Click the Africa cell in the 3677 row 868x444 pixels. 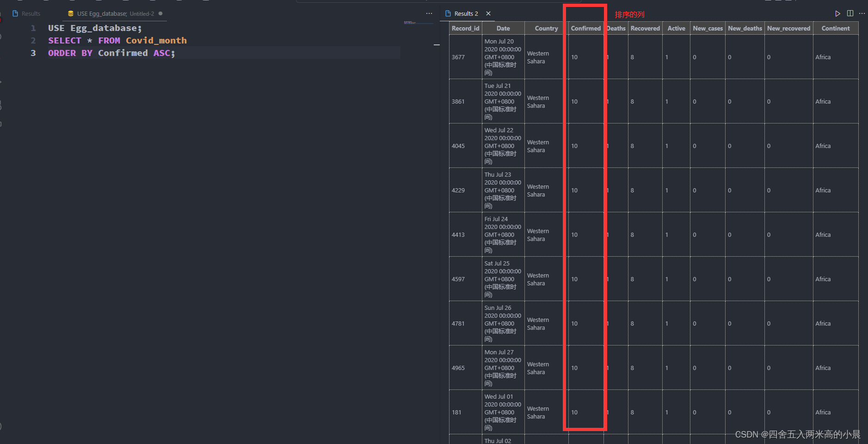tap(836, 57)
